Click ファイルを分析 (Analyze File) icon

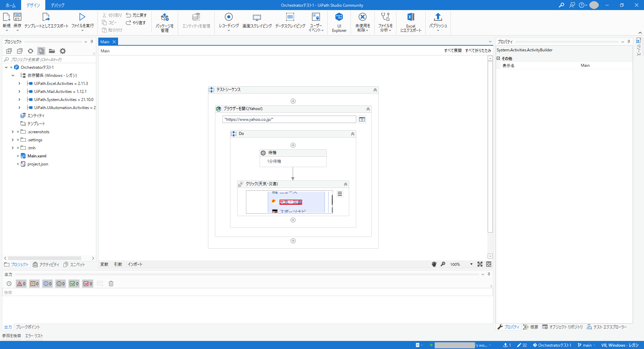tap(385, 22)
